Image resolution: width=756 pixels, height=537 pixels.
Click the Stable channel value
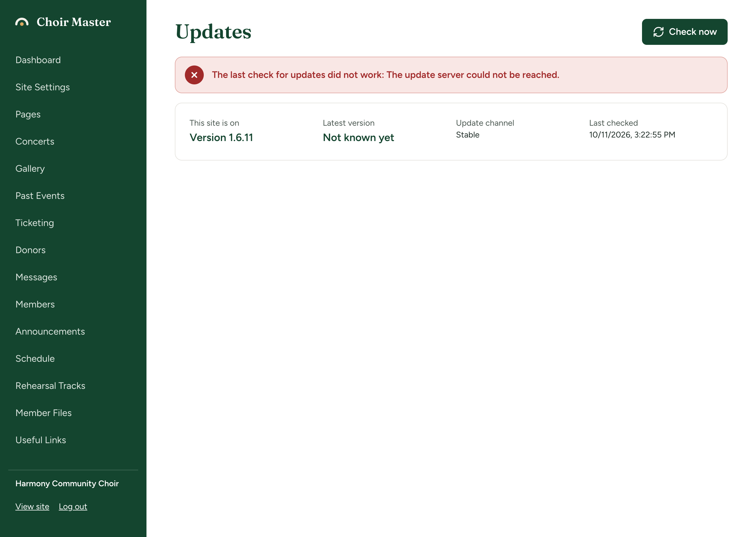(467, 135)
